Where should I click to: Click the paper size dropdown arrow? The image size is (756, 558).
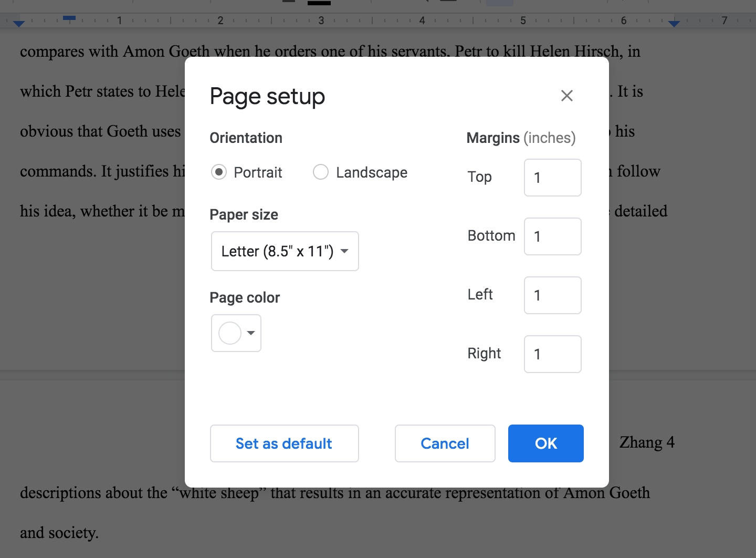[344, 251]
